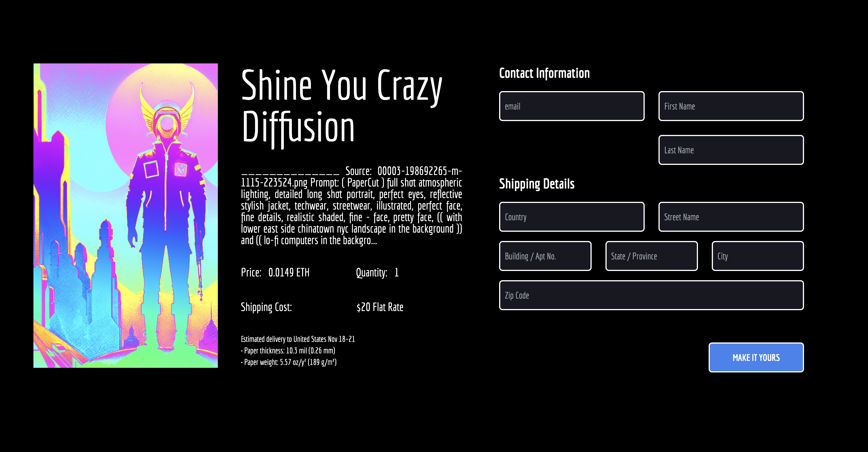Viewport: 868px width, 452px height.
Task: Click the Contact Information heading
Action: [544, 73]
